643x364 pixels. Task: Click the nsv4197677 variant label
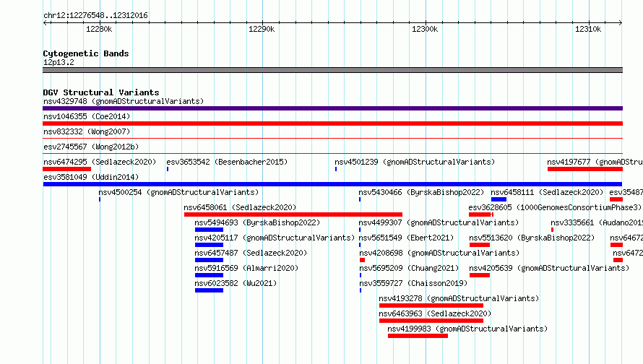tap(595, 162)
